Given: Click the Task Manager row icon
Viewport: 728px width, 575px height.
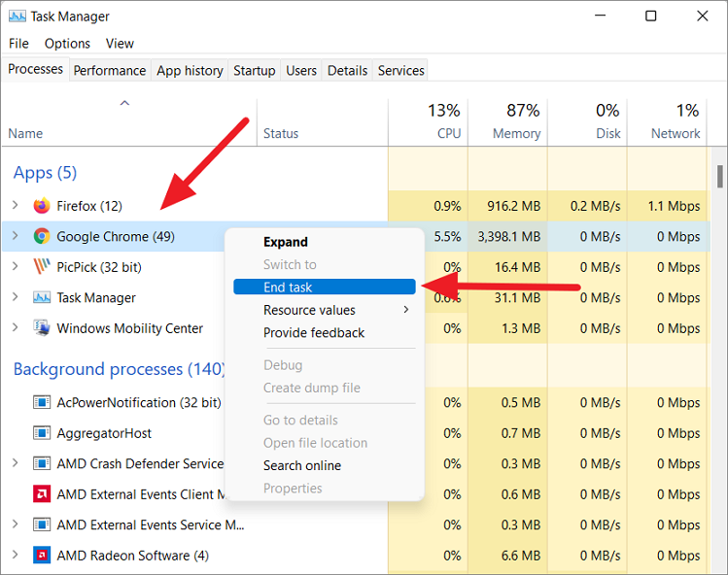Looking at the screenshot, I should [42, 297].
